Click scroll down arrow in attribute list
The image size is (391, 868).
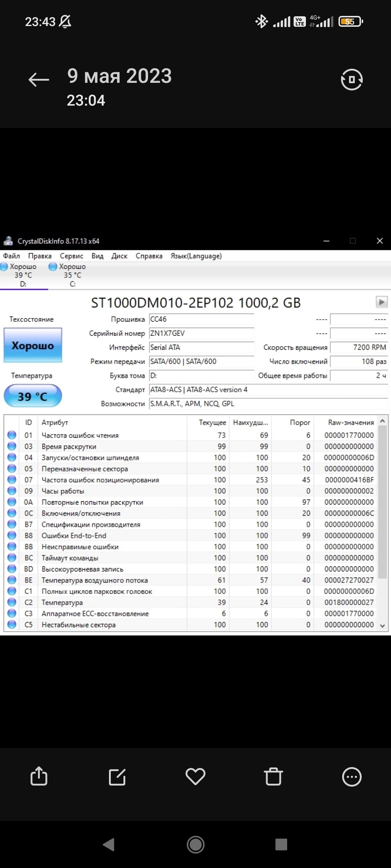click(x=383, y=626)
